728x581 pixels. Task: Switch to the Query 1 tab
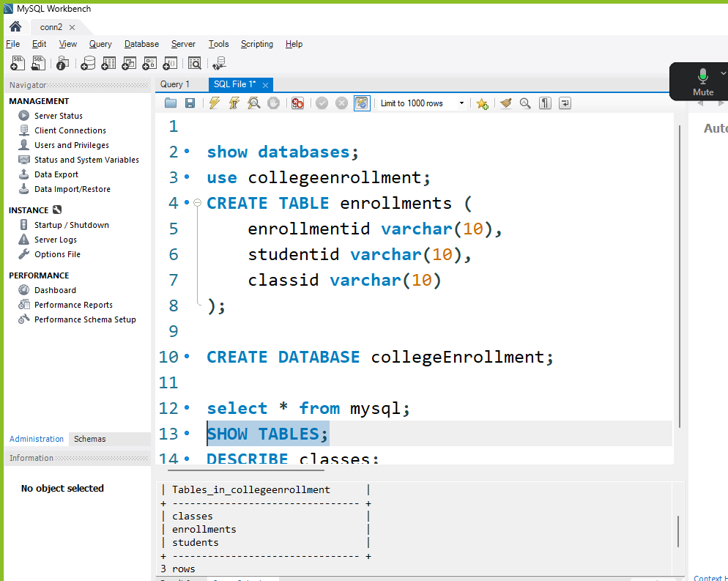click(175, 84)
